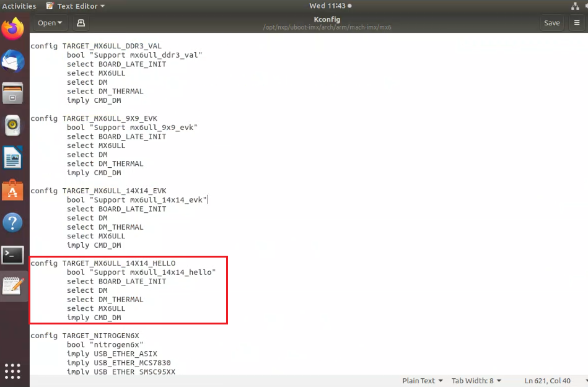Click the Ln 621, Col 40 status entry
The height and width of the screenshot is (387, 588).
coord(548,381)
